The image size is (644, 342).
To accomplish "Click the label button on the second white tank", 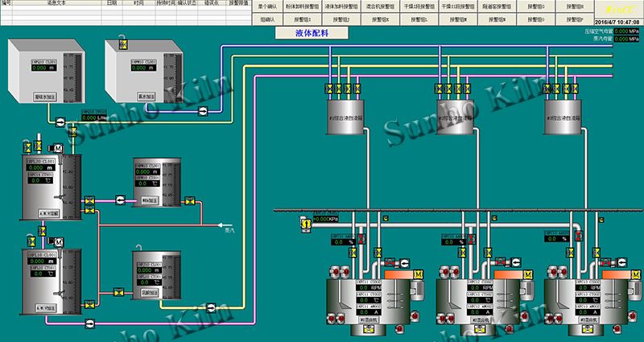I will [x=146, y=97].
